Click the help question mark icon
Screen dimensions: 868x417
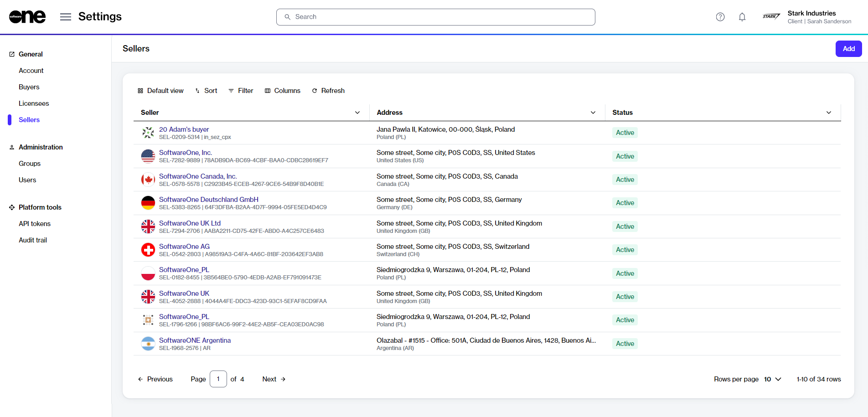[720, 17]
